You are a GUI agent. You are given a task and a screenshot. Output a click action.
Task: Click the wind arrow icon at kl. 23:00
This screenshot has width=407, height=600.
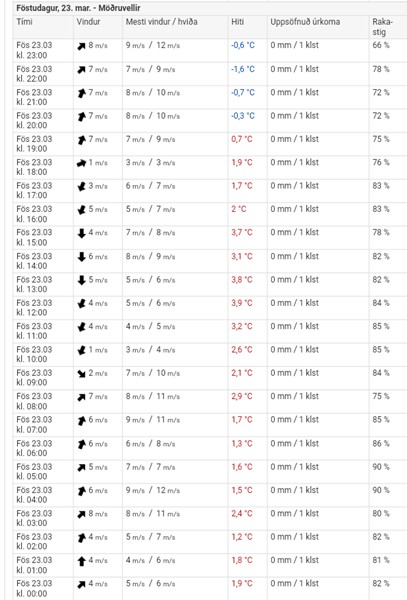pos(81,46)
